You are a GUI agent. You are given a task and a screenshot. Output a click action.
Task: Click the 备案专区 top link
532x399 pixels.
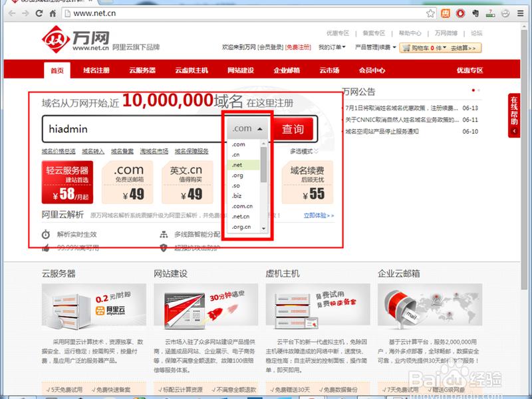pos(374,33)
